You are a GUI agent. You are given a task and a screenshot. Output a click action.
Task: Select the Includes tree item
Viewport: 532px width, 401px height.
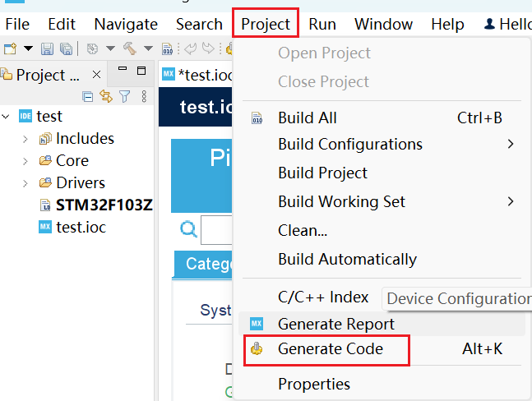(x=85, y=139)
